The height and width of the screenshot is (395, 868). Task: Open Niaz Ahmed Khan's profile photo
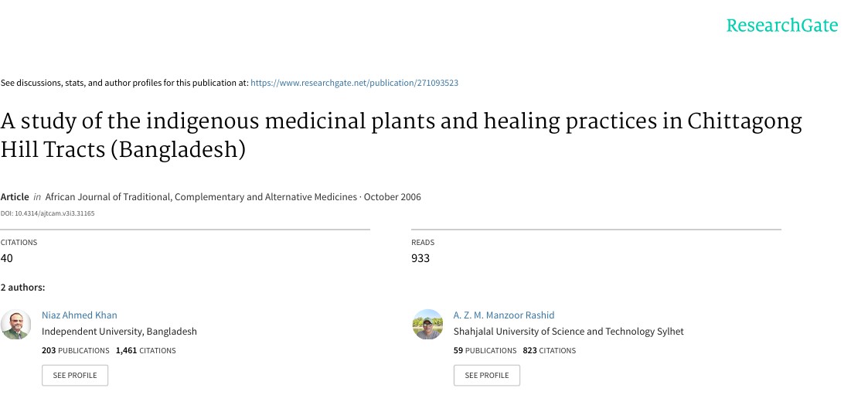[15, 325]
